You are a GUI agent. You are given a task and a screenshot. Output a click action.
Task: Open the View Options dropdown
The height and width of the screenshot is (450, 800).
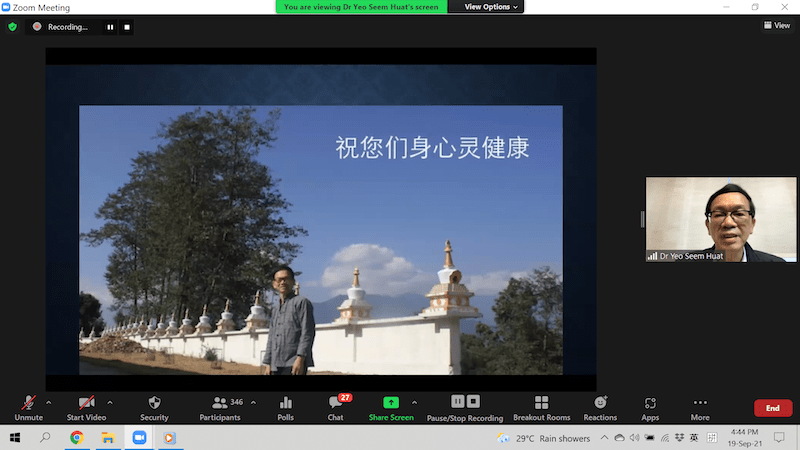[x=492, y=7]
